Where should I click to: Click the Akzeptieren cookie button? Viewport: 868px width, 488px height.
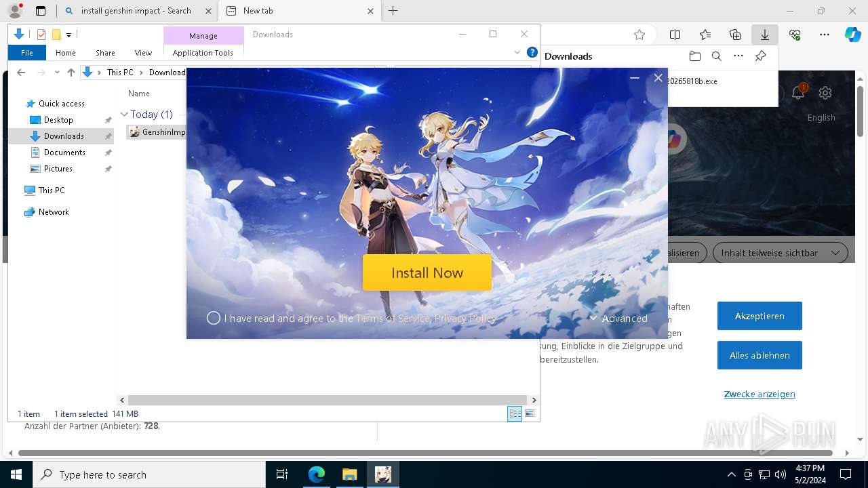point(759,316)
